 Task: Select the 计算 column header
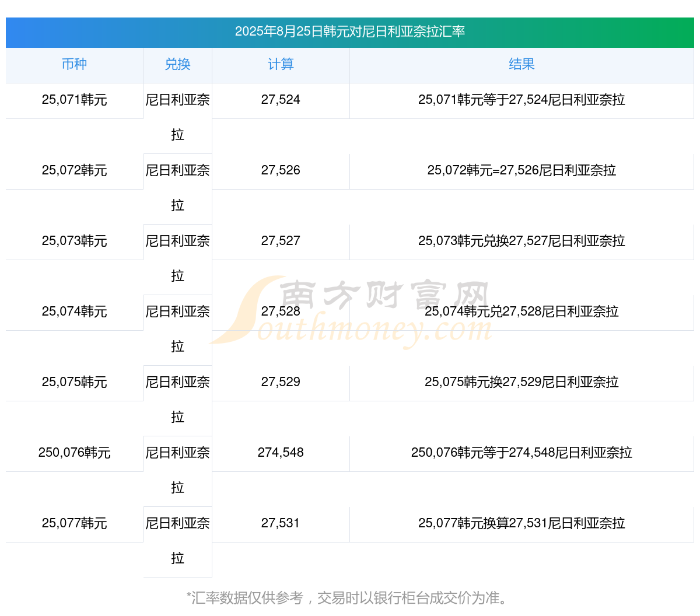pyautogui.click(x=281, y=64)
